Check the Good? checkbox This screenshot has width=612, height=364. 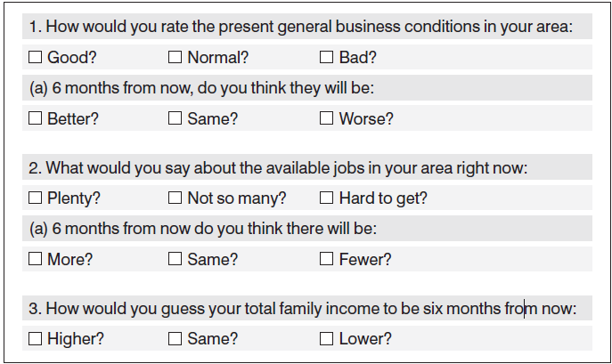pyautogui.click(x=35, y=57)
